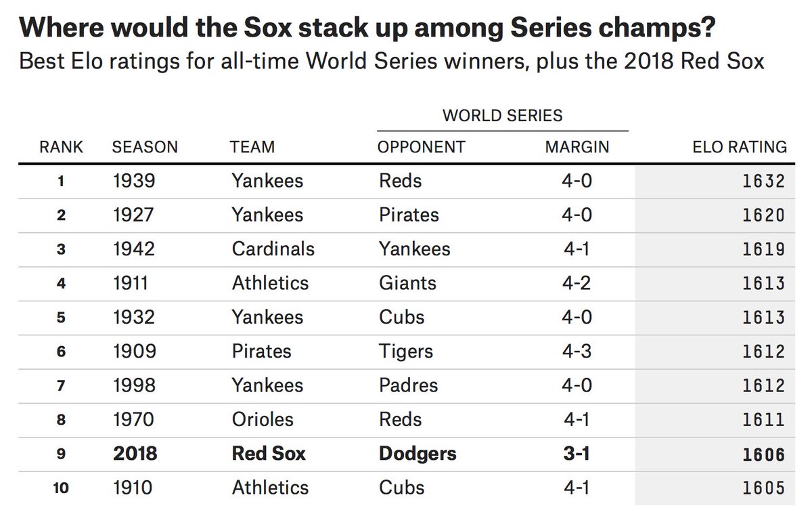
Task: Select the Dodgers opponent cell
Action: pos(417,453)
